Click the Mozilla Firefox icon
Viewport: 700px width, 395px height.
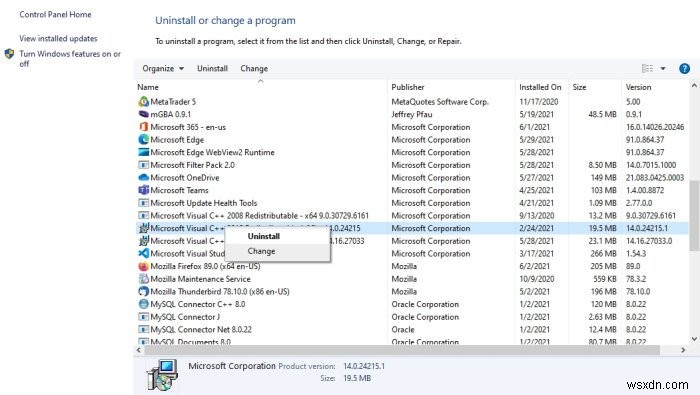(143, 266)
